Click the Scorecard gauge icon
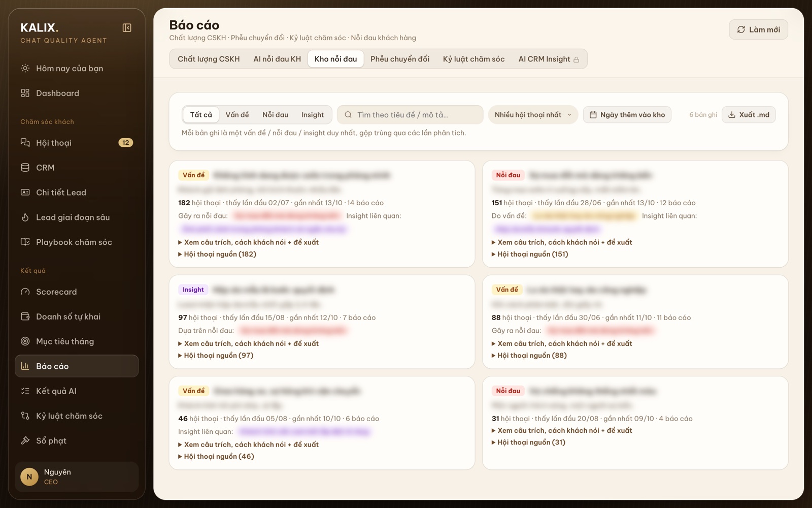The width and height of the screenshot is (812, 508). tap(25, 292)
